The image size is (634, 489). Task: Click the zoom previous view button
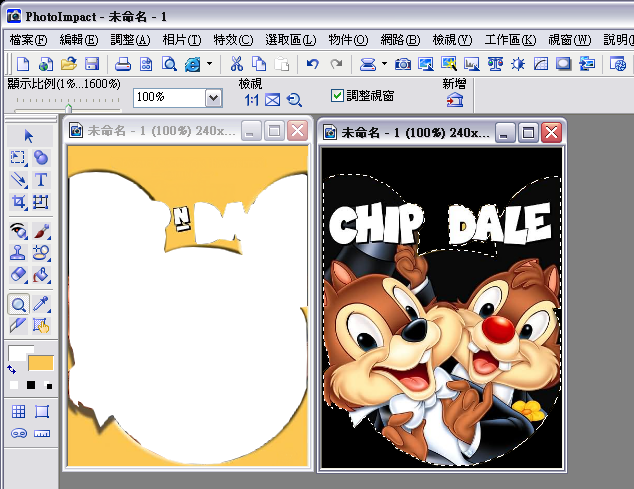(294, 100)
